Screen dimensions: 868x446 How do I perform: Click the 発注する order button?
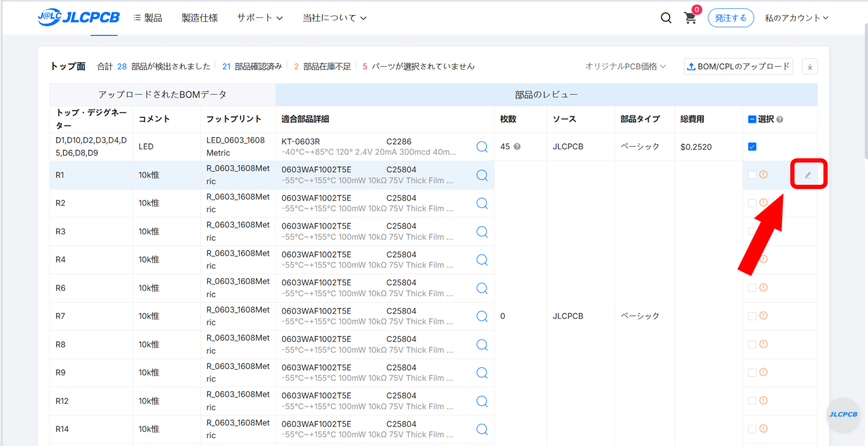[x=731, y=18]
